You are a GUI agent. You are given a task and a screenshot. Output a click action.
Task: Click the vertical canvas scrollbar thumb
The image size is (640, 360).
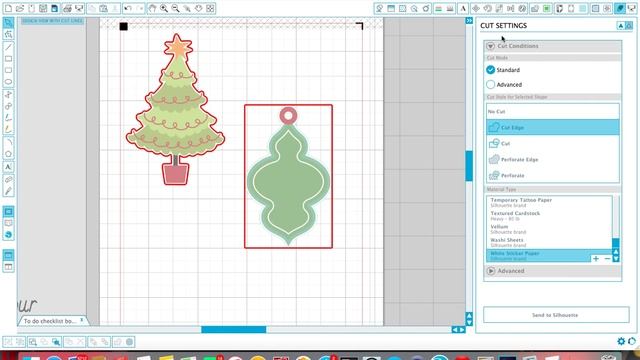tap(469, 166)
